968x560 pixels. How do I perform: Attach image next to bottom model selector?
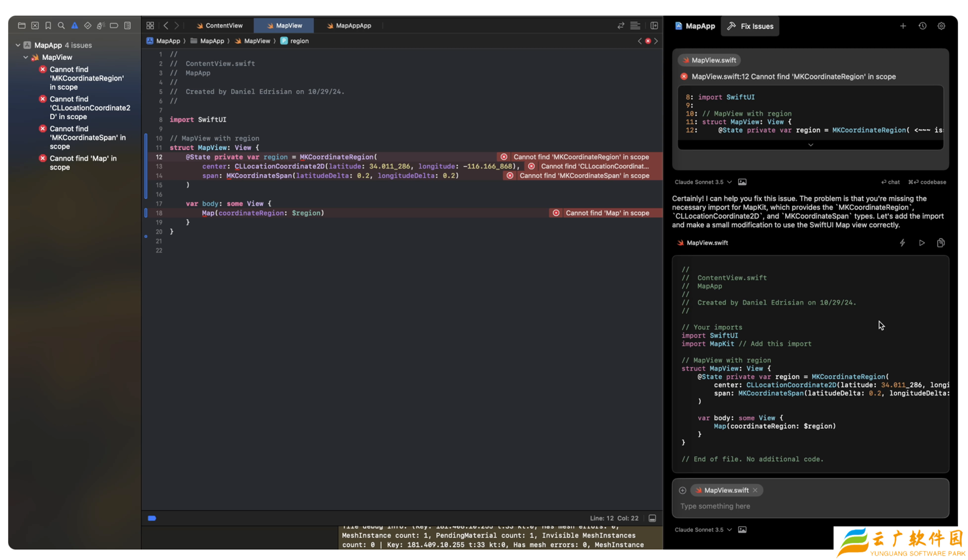(x=742, y=530)
